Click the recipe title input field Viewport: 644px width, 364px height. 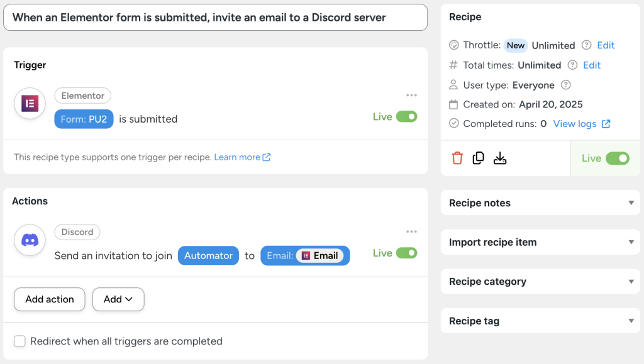(x=216, y=18)
